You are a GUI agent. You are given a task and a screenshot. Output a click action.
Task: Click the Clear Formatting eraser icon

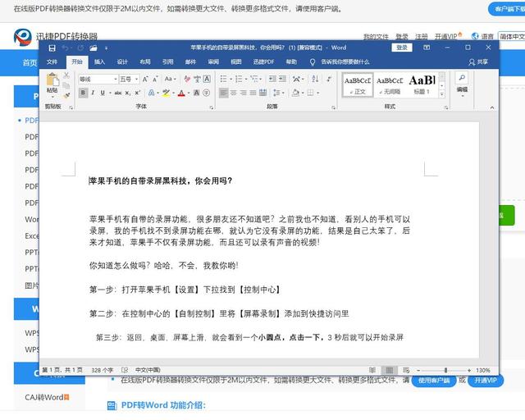tap(187, 79)
